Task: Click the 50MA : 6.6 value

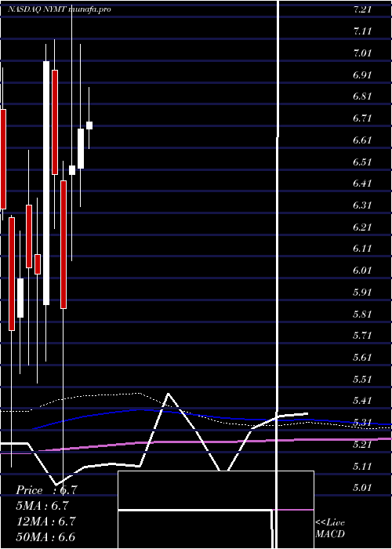Action: [46, 536]
